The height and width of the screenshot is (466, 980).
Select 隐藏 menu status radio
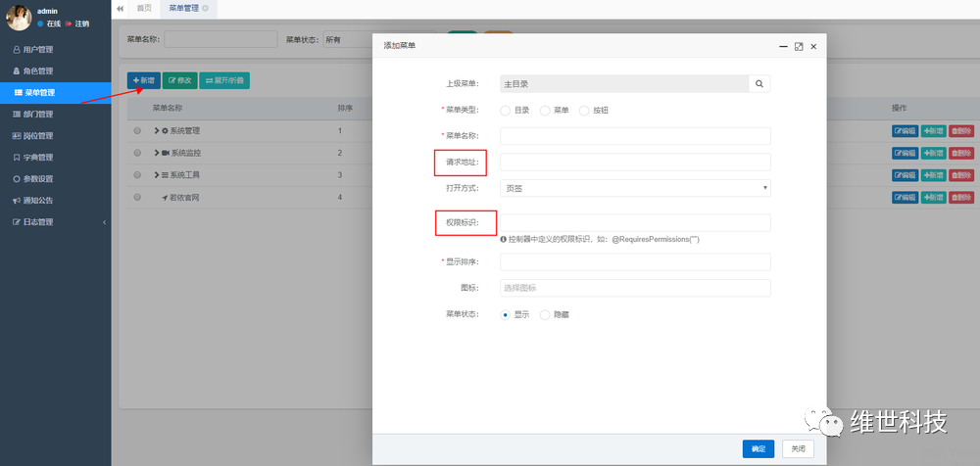pyautogui.click(x=545, y=315)
